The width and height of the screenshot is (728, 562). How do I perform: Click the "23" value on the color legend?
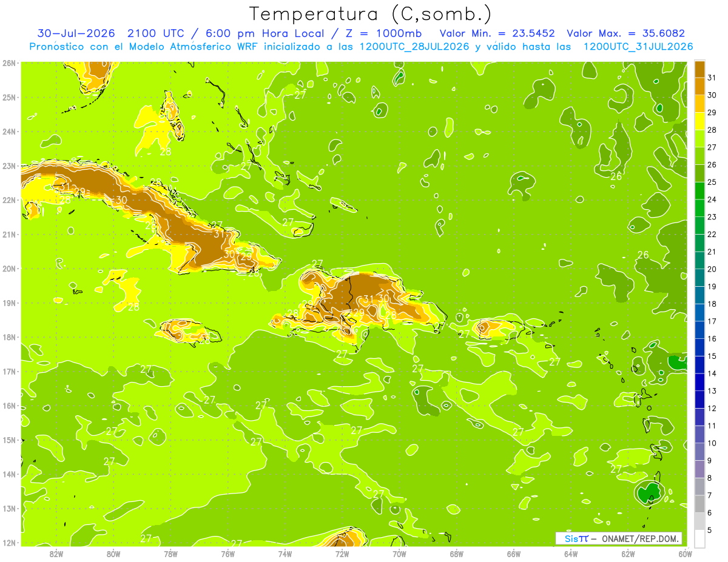(x=712, y=217)
